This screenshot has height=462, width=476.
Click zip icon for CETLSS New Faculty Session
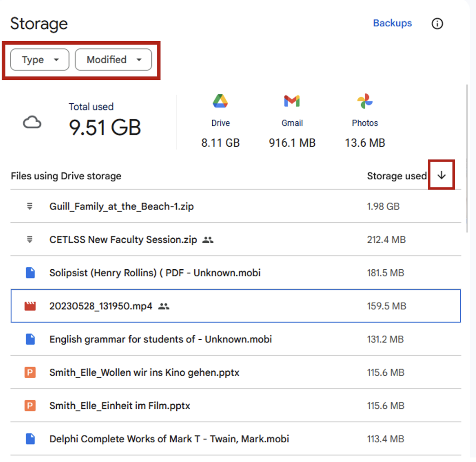coord(30,240)
